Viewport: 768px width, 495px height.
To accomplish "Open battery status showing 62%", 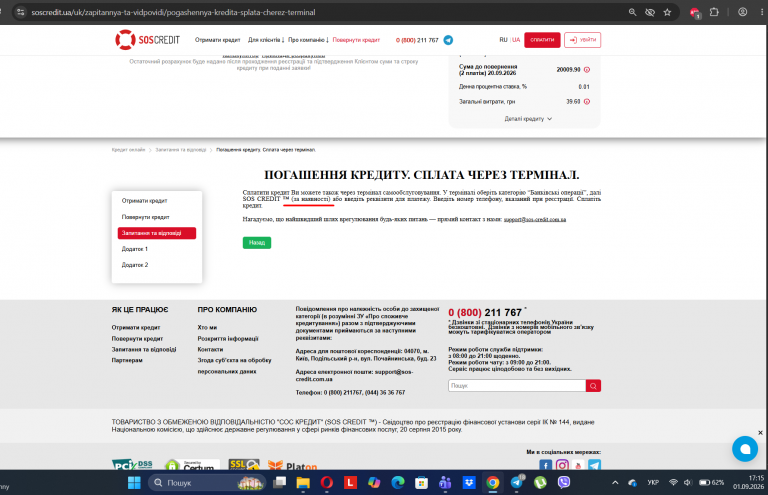I will point(712,483).
